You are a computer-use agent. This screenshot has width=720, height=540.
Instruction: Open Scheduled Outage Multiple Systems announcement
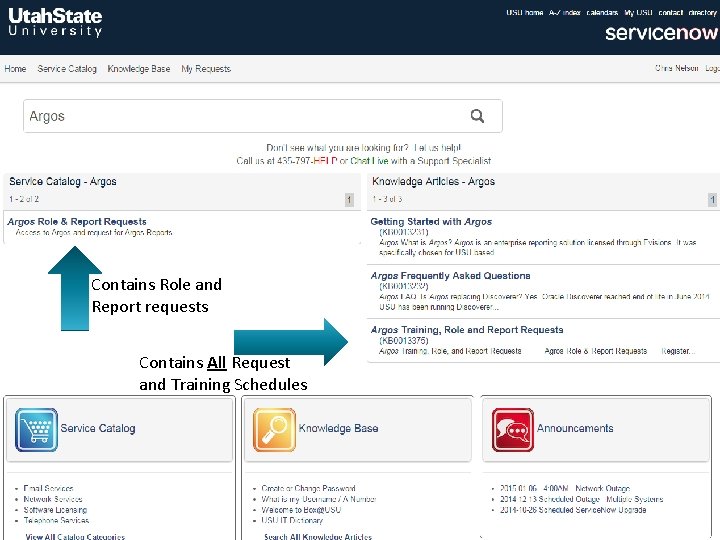pyautogui.click(x=581, y=499)
